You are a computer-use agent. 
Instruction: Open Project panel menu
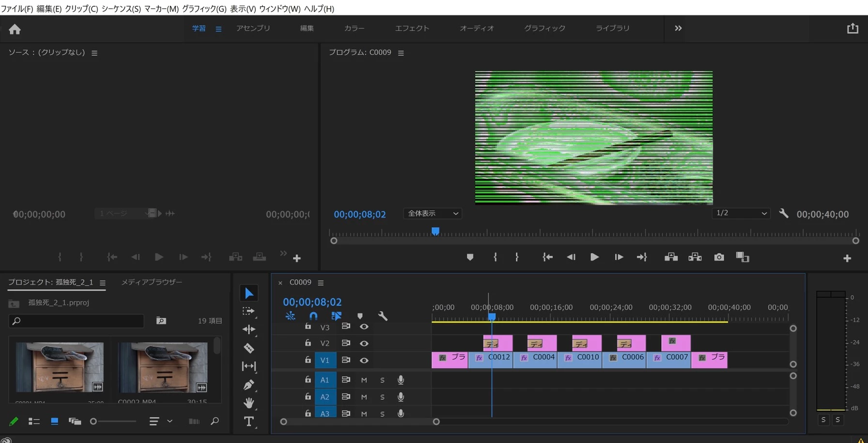102,283
